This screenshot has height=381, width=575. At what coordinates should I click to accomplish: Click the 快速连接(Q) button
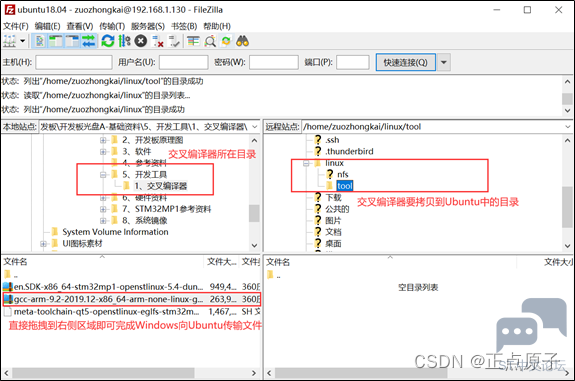[x=406, y=62]
